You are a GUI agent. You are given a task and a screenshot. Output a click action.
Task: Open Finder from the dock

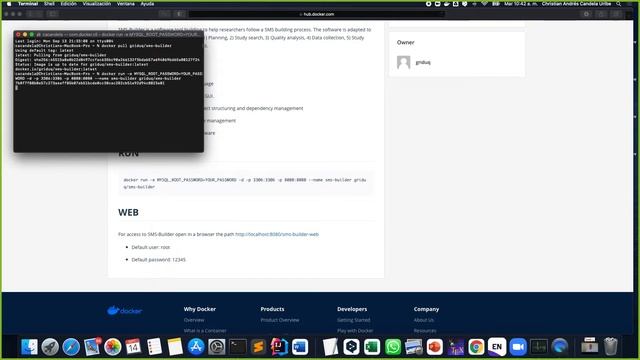click(29, 347)
